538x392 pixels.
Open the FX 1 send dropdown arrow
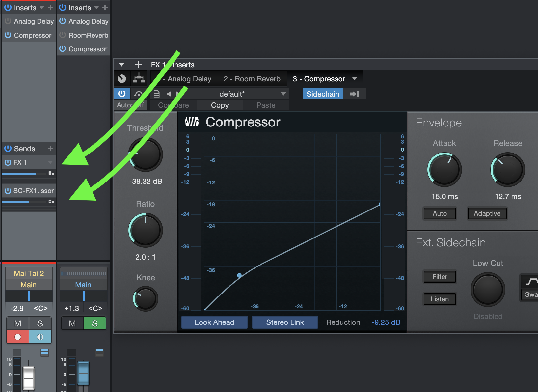click(x=50, y=162)
